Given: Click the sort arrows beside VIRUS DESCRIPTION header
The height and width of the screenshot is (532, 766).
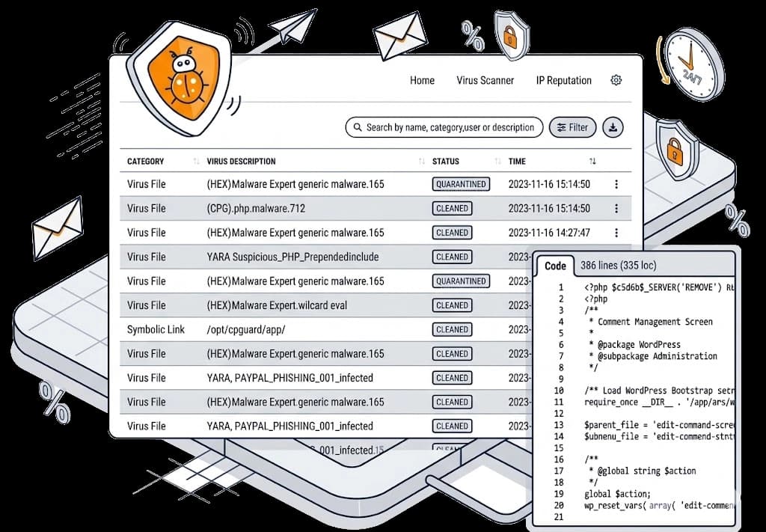Looking at the screenshot, I should coord(422,161).
